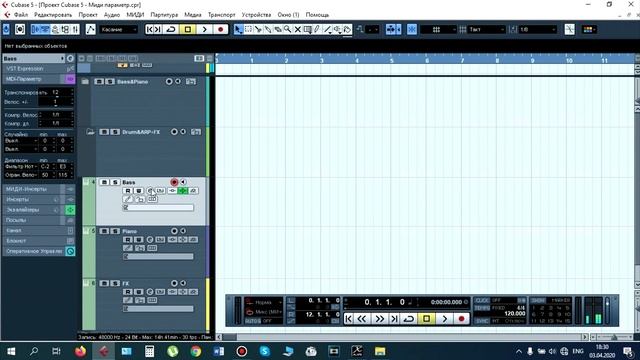Enable Read automation on Piano track

128,240
